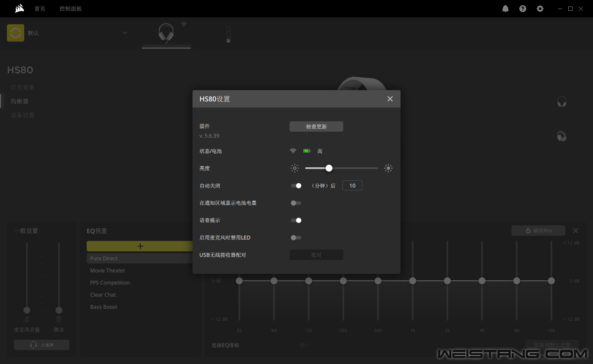
Task: Add a new EQ preset
Action: (x=140, y=246)
